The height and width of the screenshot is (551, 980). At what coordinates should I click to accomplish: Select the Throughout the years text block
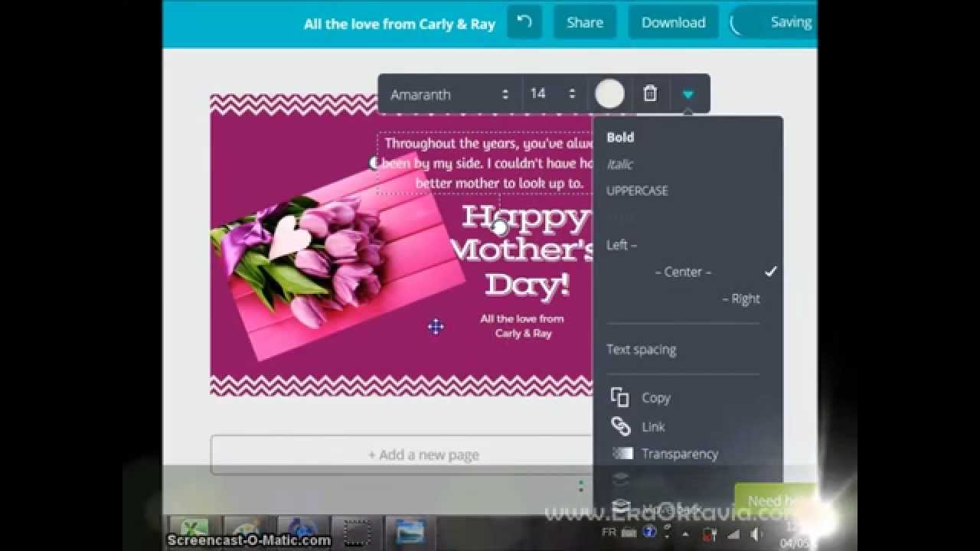click(x=487, y=163)
